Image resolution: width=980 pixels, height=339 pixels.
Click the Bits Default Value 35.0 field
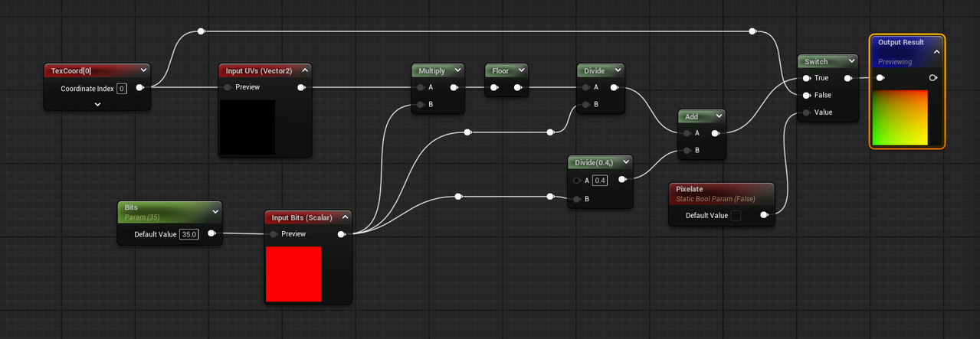[x=189, y=234]
